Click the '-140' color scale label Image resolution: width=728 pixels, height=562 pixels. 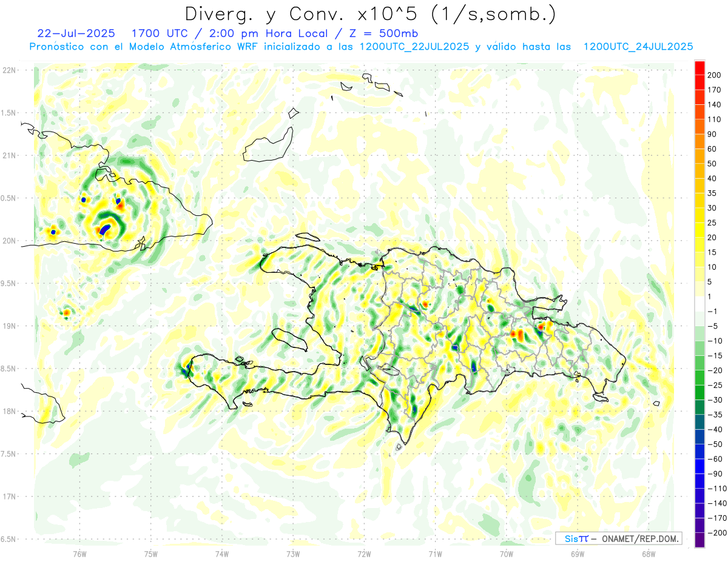tap(717, 503)
